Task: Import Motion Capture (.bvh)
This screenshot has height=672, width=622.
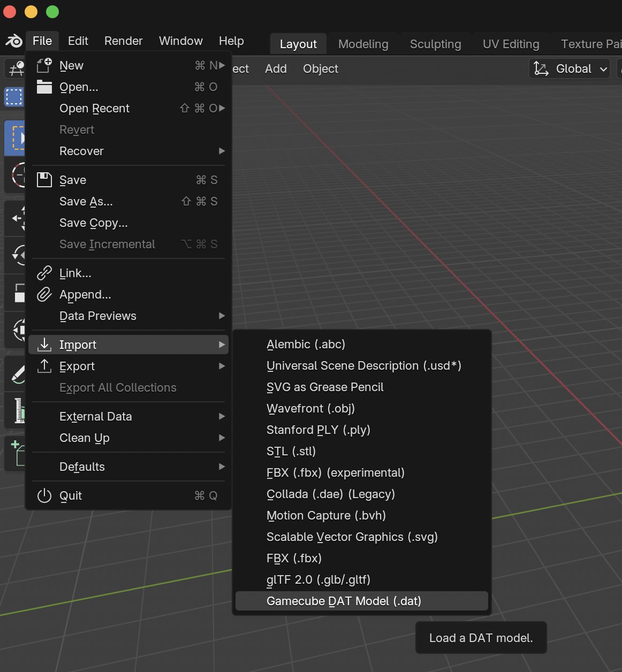Action: 362,515
